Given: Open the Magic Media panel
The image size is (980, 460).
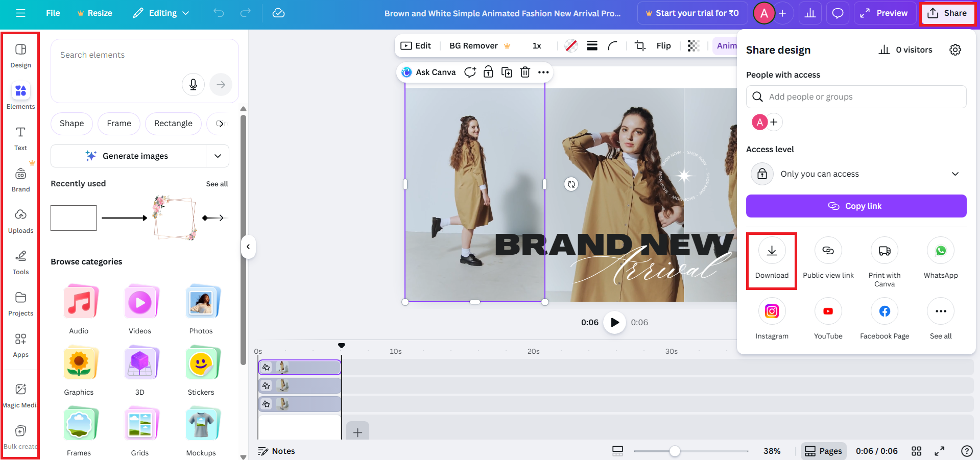Looking at the screenshot, I should point(20,394).
